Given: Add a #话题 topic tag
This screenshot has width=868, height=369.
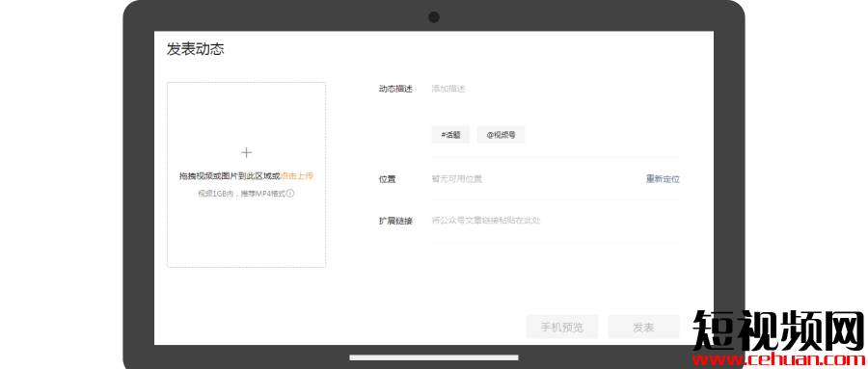Looking at the screenshot, I should [450, 135].
